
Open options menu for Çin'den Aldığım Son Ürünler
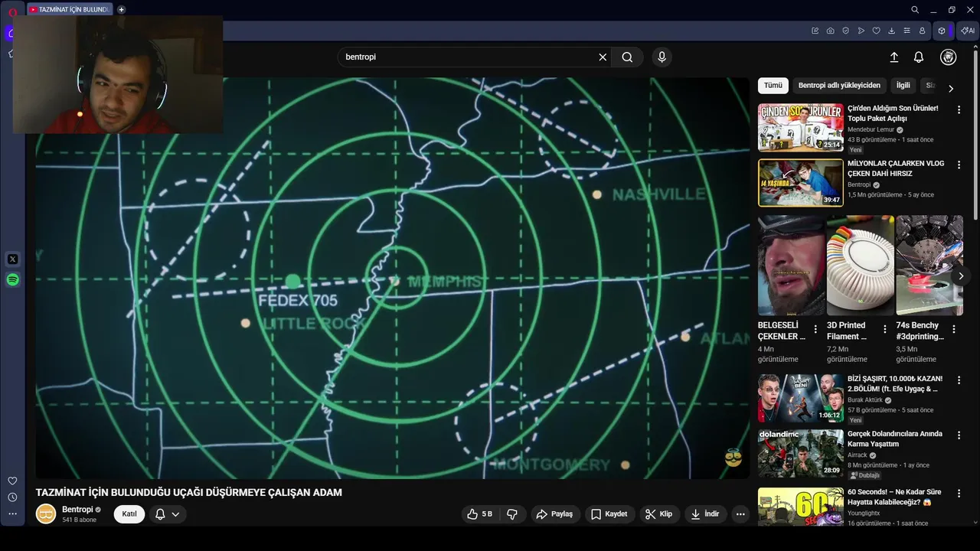click(959, 110)
